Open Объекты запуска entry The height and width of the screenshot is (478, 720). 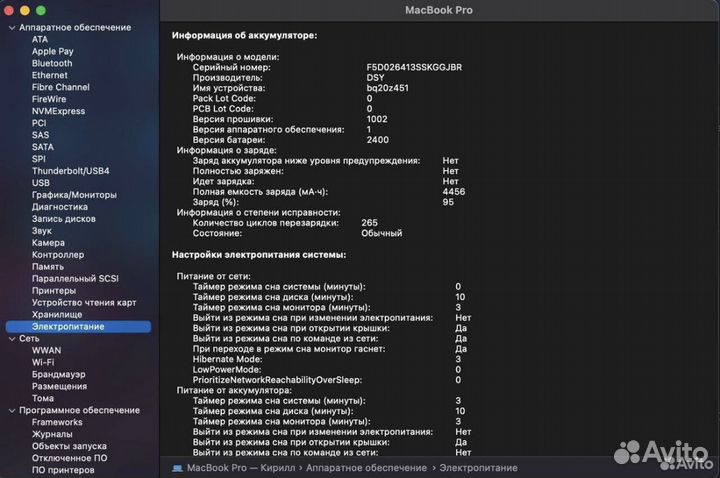pyautogui.click(x=69, y=446)
